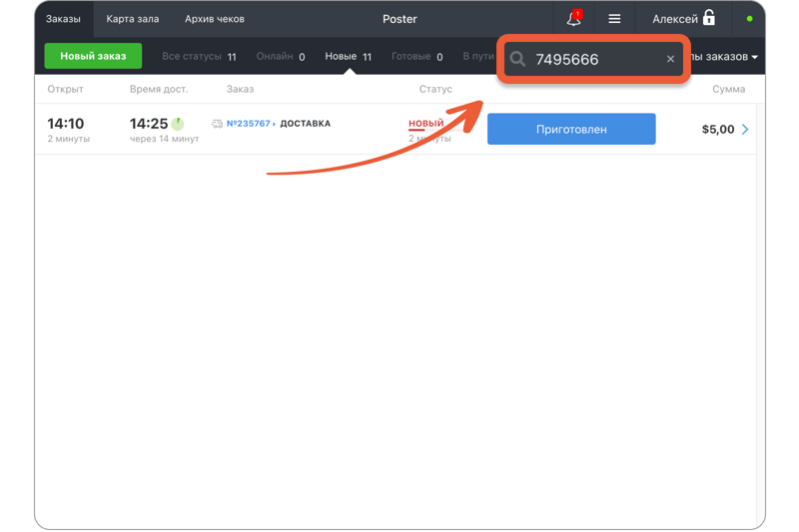
Task: Click the order sum $5,00
Action: 718,130
